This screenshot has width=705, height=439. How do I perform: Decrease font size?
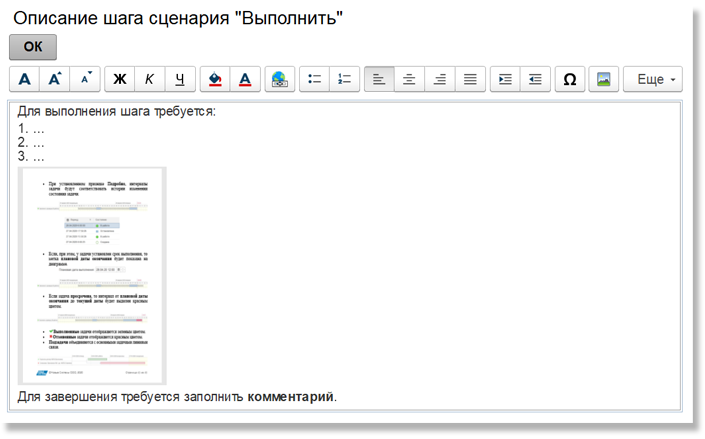85,79
